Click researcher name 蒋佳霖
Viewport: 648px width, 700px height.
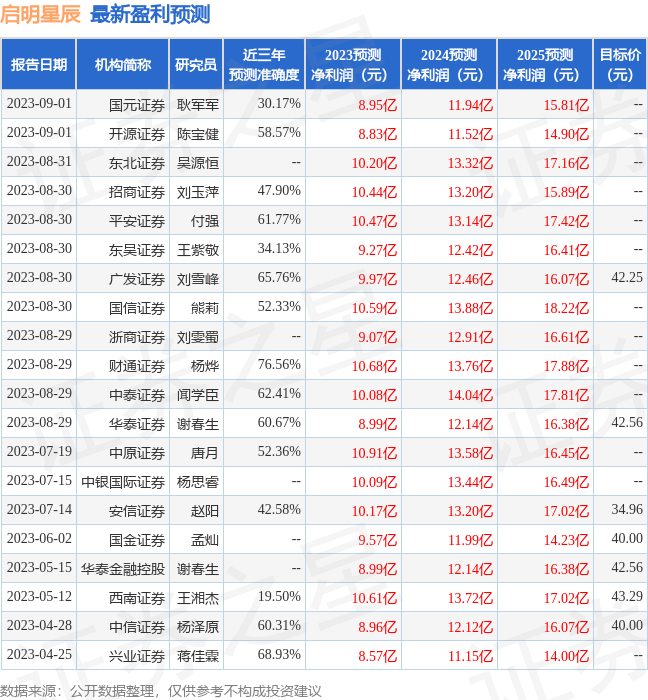198,656
